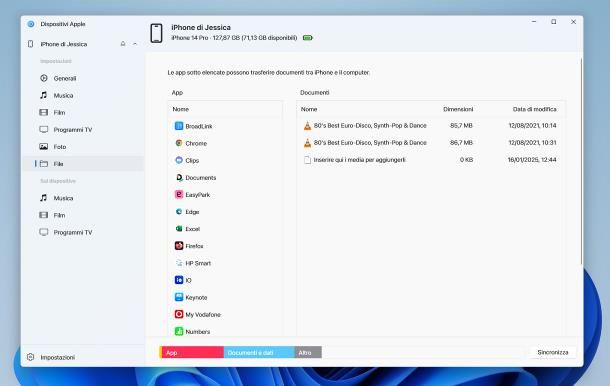Click the 0 KB size value
The height and width of the screenshot is (386, 610).
tap(466, 160)
